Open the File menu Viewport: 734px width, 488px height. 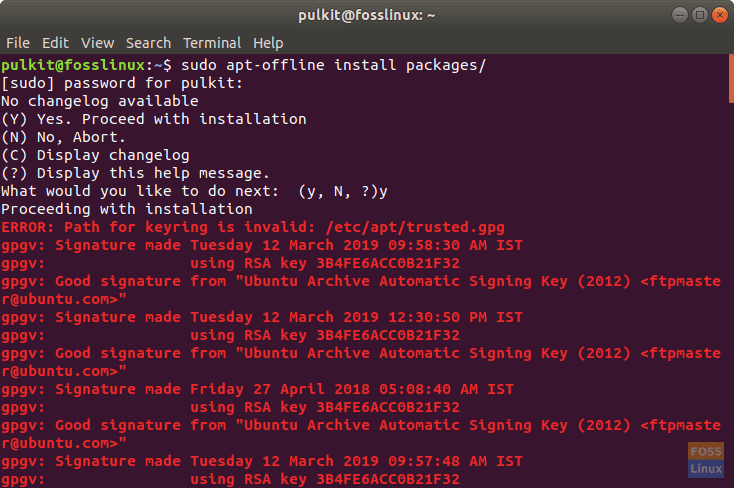(x=18, y=43)
